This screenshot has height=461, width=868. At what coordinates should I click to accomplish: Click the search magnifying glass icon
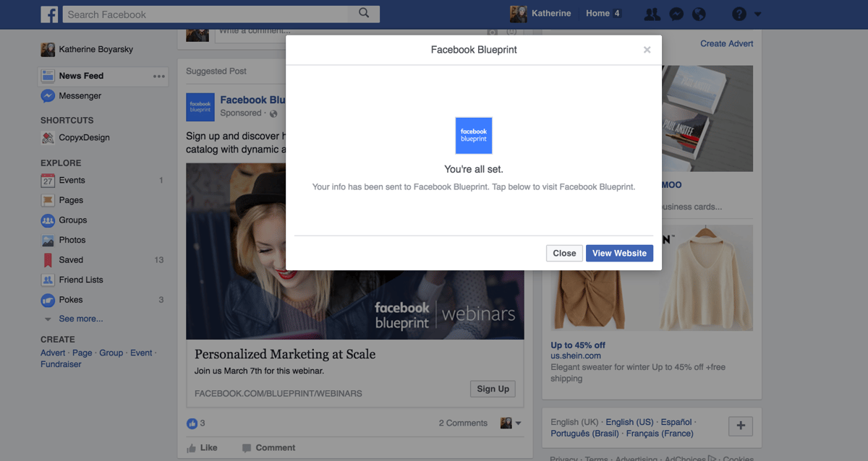(365, 14)
